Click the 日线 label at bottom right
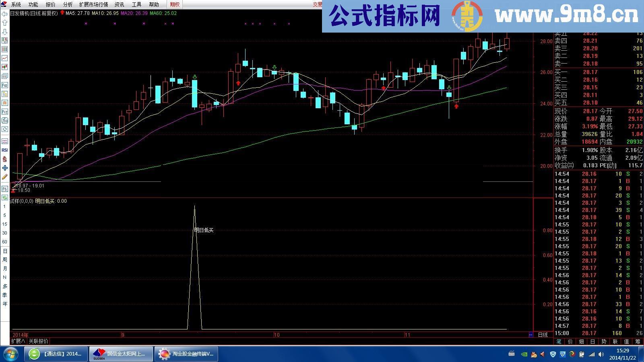 tap(543, 335)
